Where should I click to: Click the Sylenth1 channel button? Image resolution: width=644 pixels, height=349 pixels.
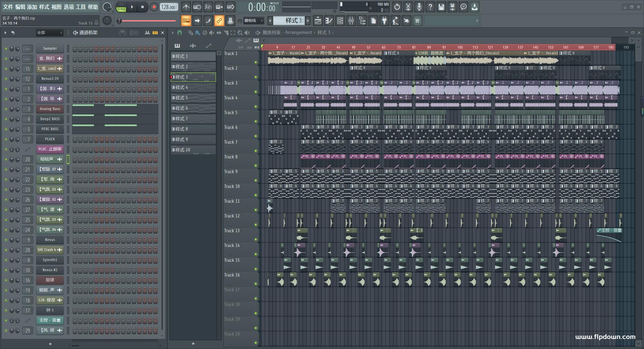coord(50,260)
